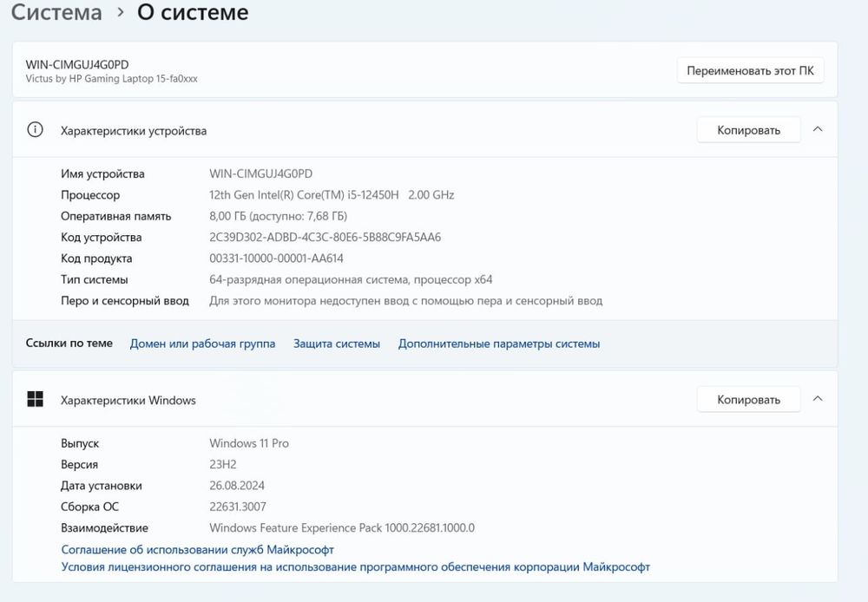Click the Версия label
Viewport: 868px width, 602px height.
[x=79, y=465]
